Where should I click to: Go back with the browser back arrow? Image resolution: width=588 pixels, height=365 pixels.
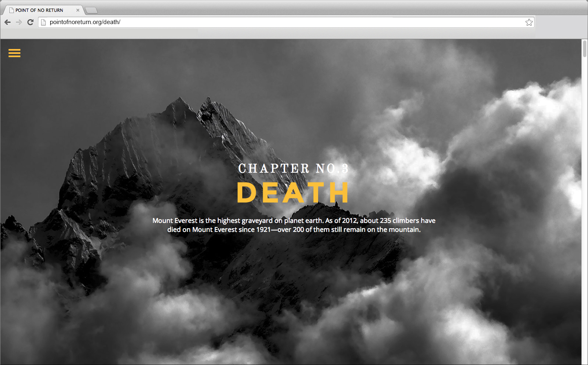tap(7, 22)
